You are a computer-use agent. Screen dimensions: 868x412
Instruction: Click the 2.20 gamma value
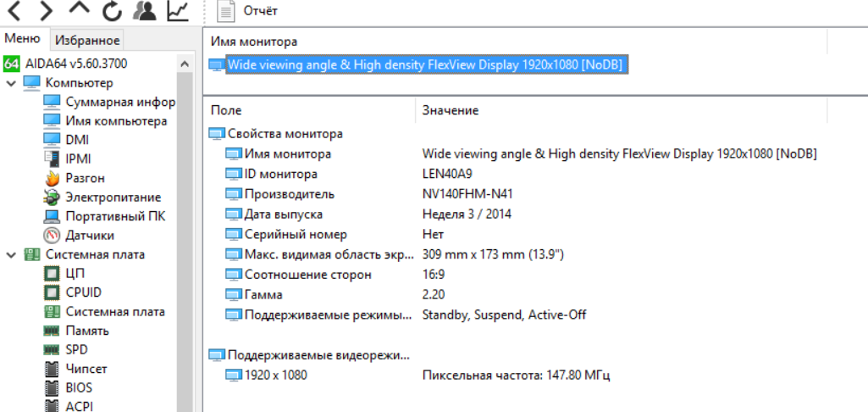point(433,295)
